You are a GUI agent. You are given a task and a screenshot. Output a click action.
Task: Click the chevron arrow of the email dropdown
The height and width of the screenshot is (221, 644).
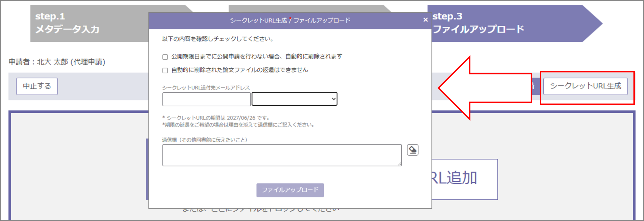click(x=334, y=99)
